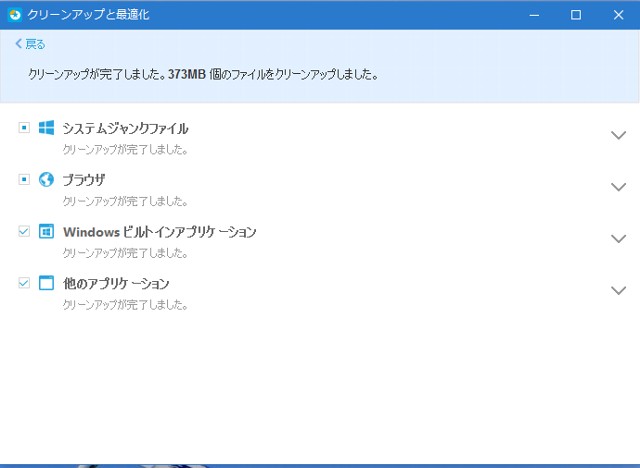
Task: Expand the 他のアプリケーション section chevron
Action: click(618, 290)
